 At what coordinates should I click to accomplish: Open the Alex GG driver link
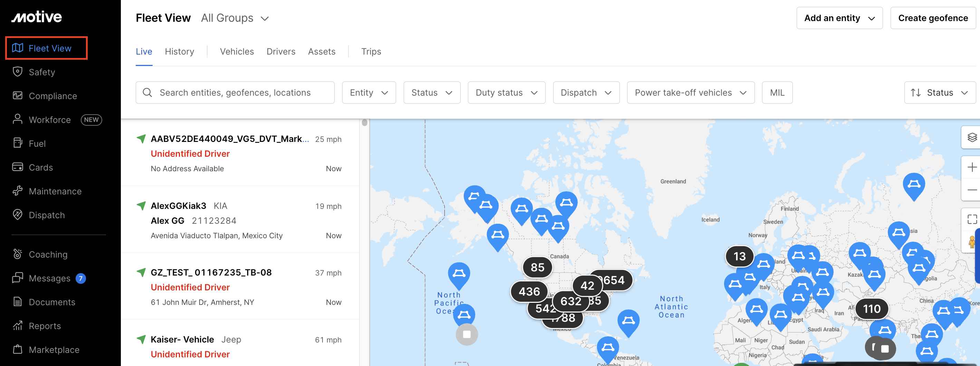pos(167,221)
